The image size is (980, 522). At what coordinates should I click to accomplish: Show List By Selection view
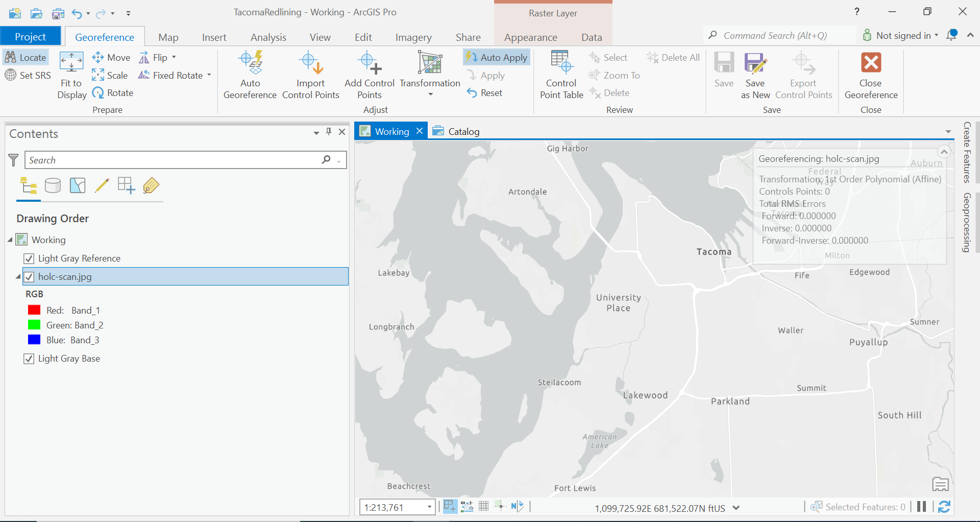click(x=78, y=185)
